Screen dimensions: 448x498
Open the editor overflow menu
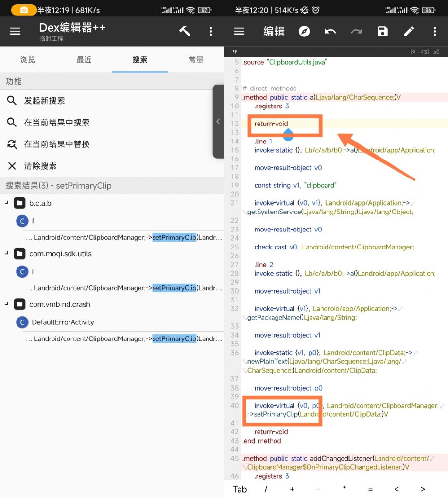click(434, 31)
